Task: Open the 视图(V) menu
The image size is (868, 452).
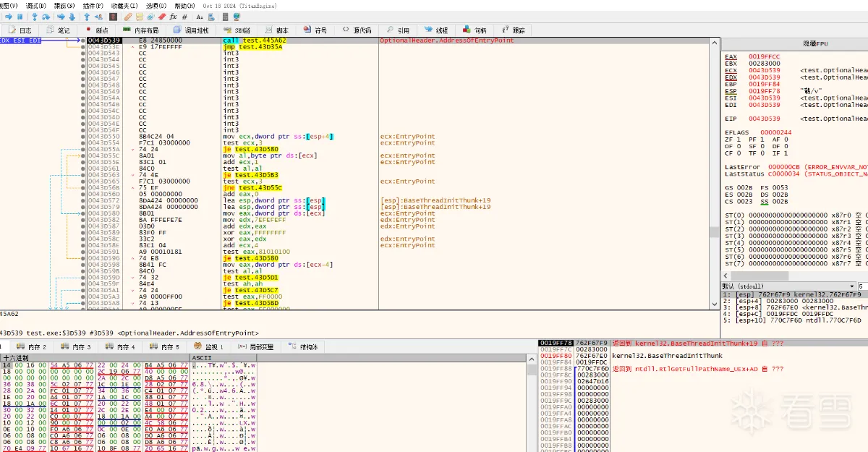Action: (x=8, y=5)
